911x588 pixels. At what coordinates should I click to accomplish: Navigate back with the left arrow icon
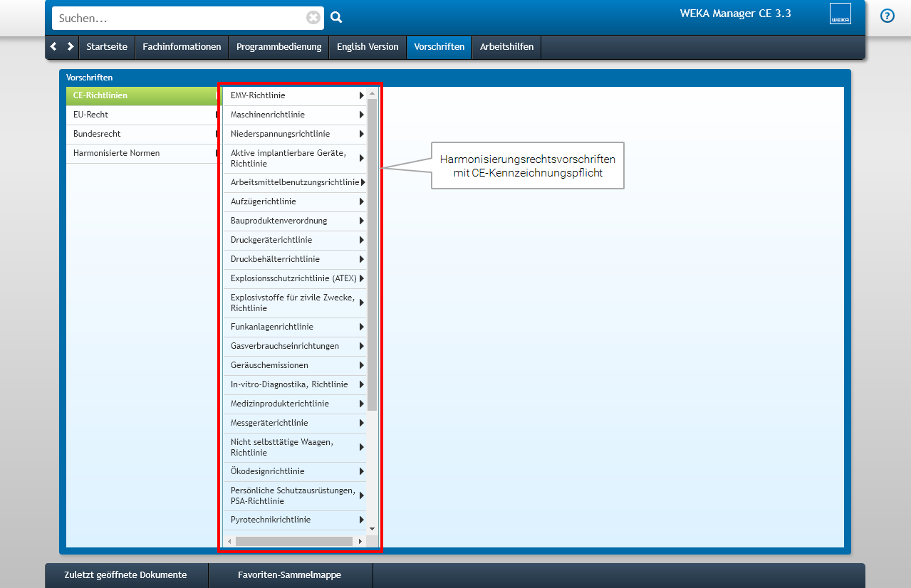[53, 46]
